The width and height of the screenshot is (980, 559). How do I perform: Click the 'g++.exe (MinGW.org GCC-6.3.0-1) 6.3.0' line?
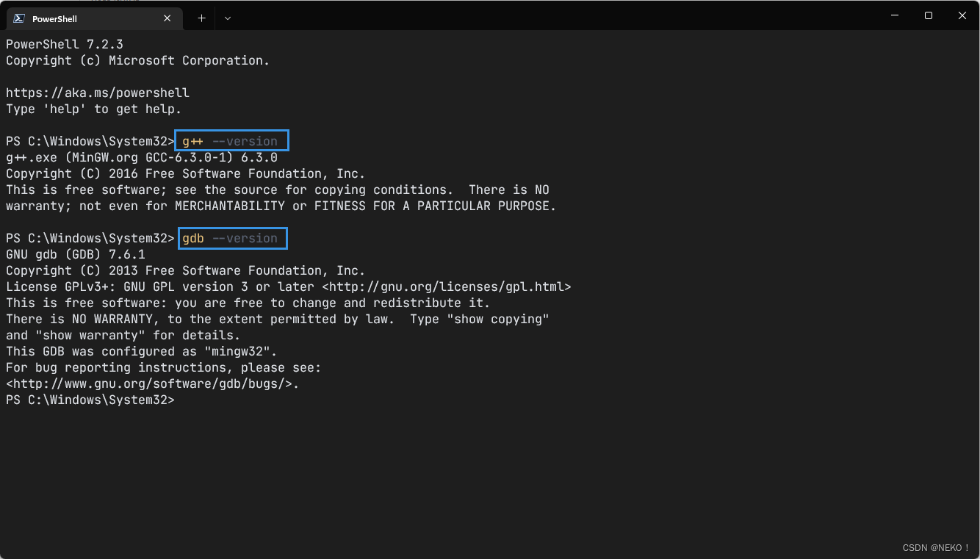142,158
